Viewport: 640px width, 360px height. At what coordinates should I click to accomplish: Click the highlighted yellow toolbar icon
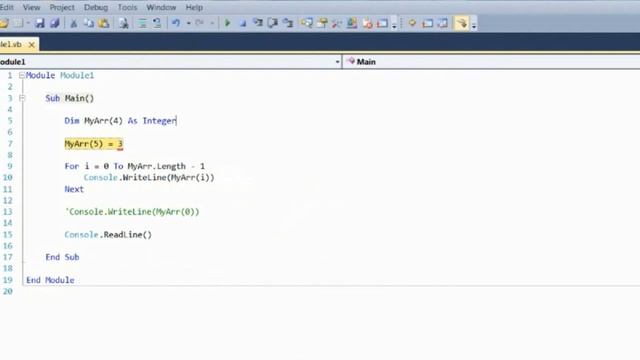click(461, 23)
